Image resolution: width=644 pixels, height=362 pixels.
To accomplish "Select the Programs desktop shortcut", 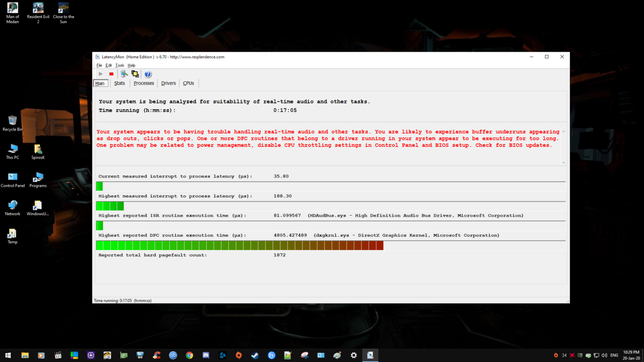I will tap(38, 179).
